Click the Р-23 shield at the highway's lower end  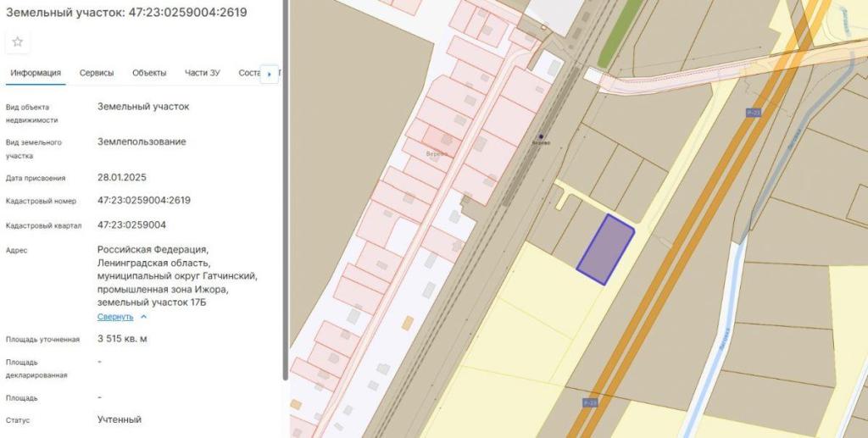click(x=590, y=402)
